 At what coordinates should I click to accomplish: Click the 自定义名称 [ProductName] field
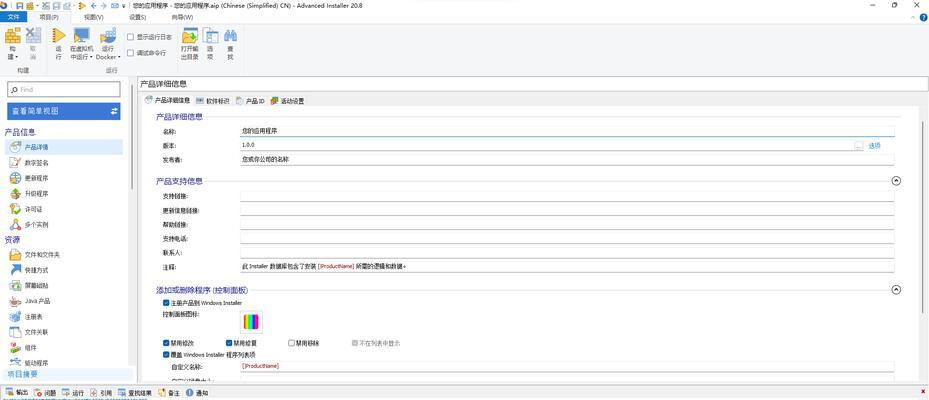tap(567, 366)
